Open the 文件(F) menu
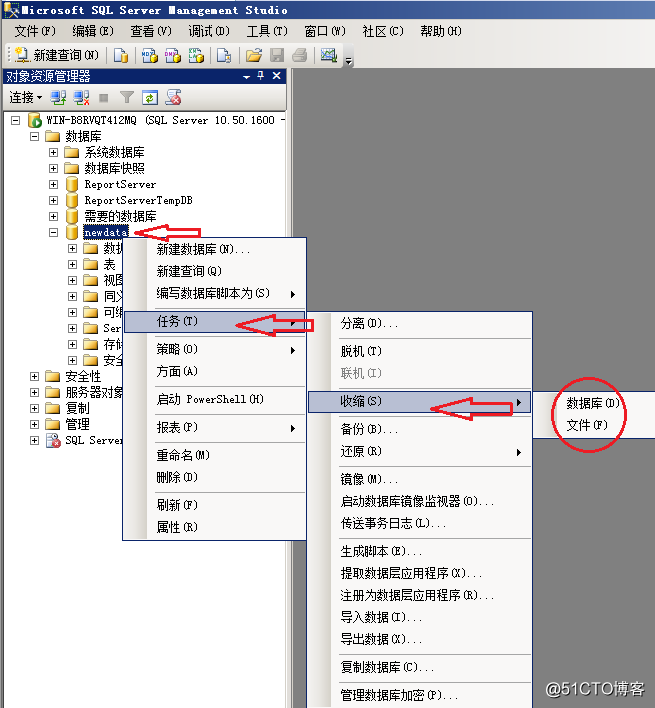The image size is (655, 708). pos(35,31)
